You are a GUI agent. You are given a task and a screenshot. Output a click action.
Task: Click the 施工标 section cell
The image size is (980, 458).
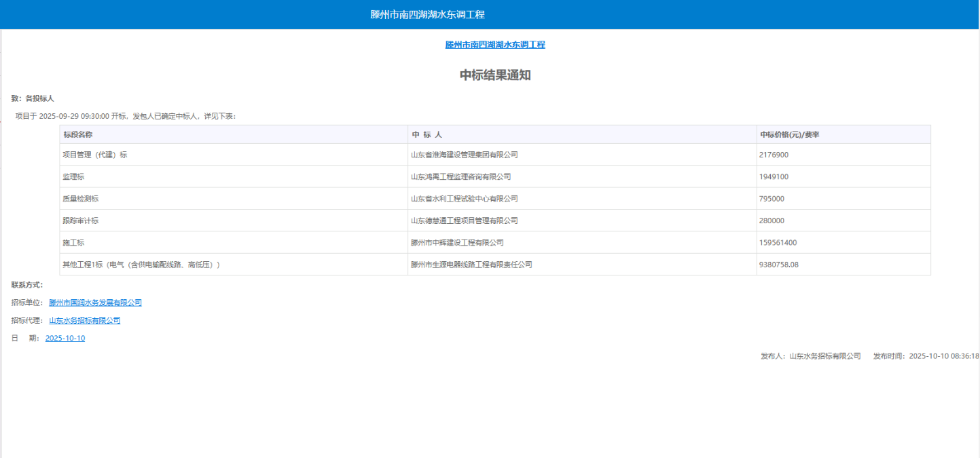tap(71, 242)
